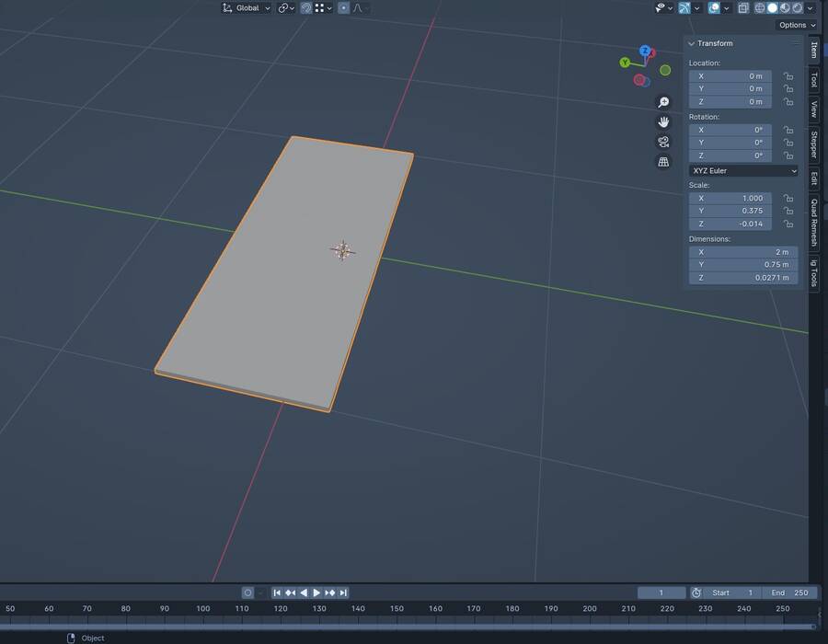This screenshot has width=828, height=644.
Task: Toggle Location X lock
Action: point(788,76)
